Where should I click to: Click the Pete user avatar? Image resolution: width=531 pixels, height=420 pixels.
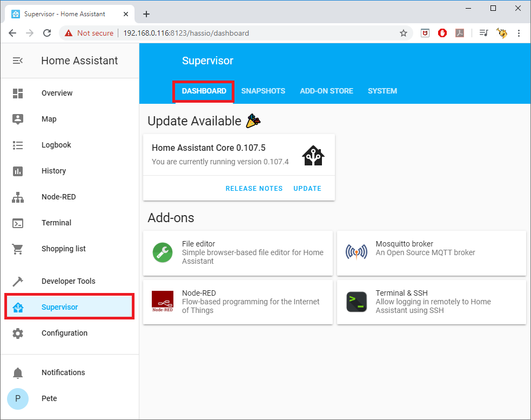tap(18, 398)
